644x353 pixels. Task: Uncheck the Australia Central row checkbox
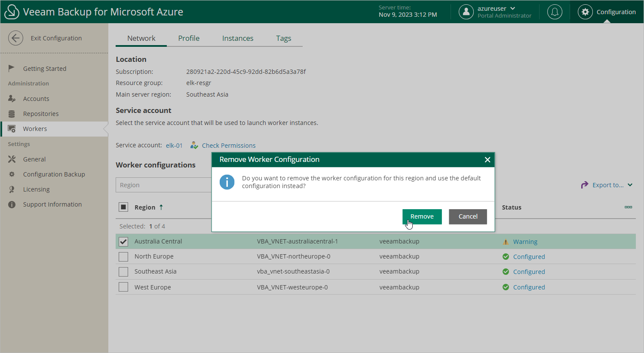(123, 241)
